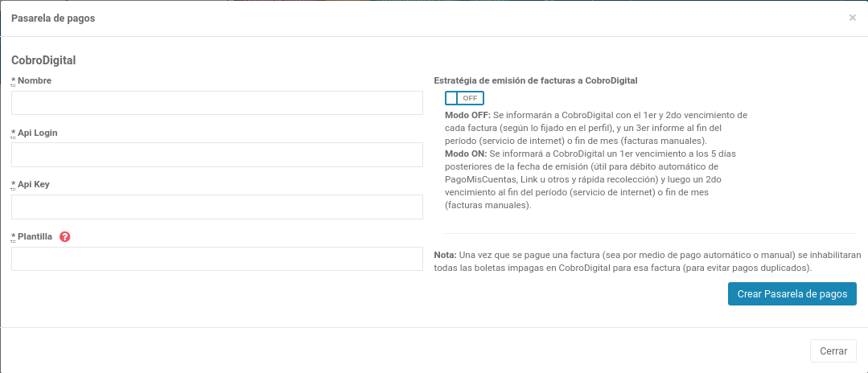Image resolution: width=868 pixels, height=373 pixels.
Task: Focus the Plantilla input field
Action: click(x=217, y=259)
